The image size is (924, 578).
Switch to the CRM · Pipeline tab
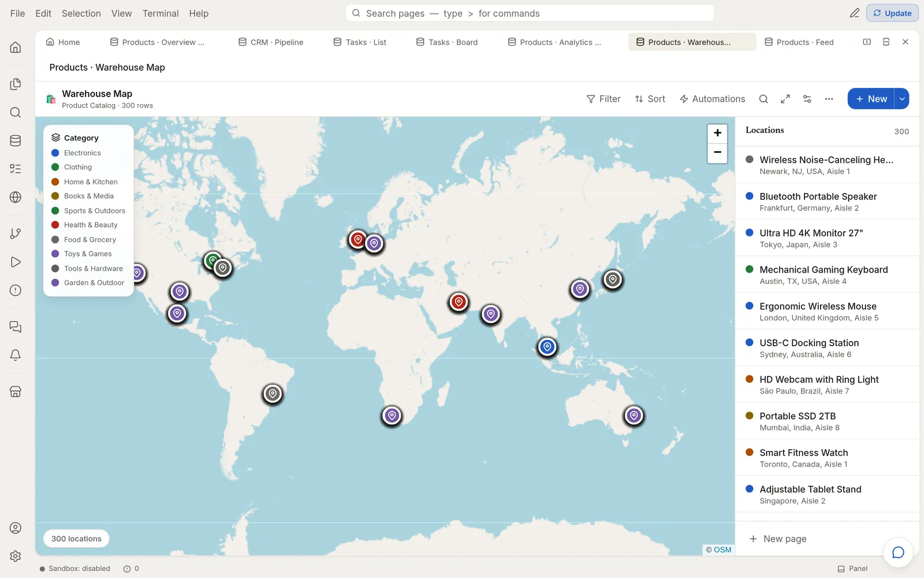tap(271, 42)
